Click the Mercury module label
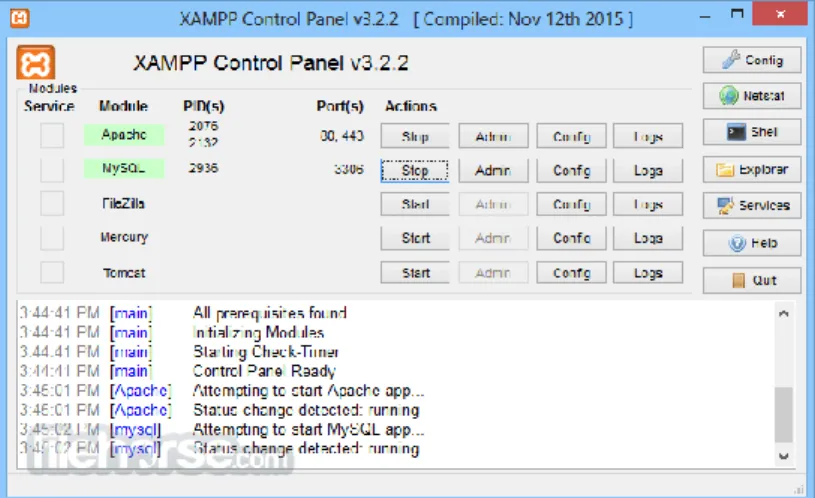 click(124, 238)
